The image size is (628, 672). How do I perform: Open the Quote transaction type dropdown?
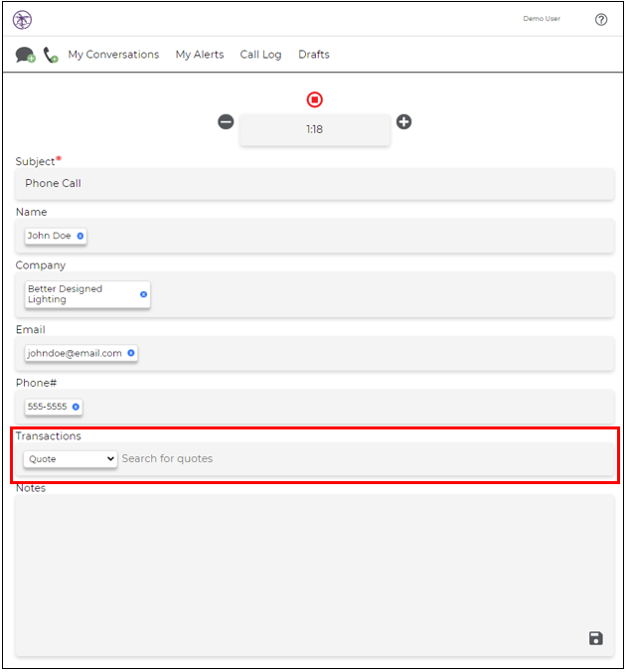click(x=71, y=459)
